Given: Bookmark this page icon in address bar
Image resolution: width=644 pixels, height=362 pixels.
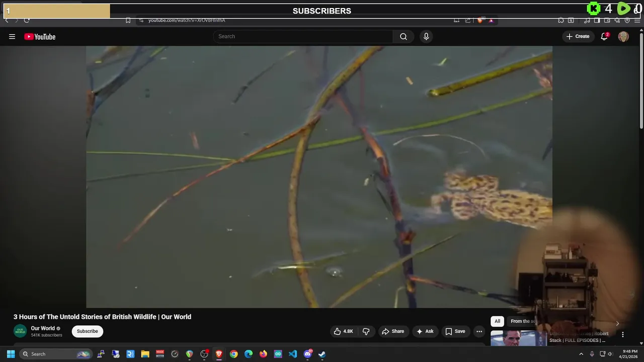Looking at the screenshot, I should 128,20.
